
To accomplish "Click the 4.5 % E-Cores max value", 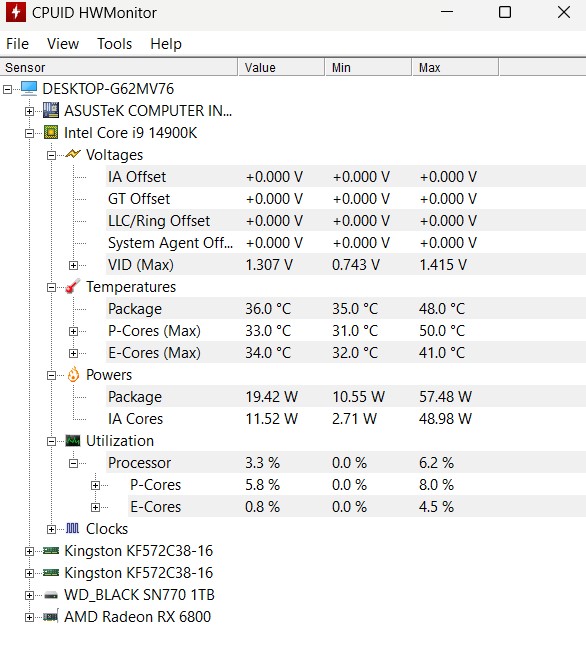I will click(436, 507).
